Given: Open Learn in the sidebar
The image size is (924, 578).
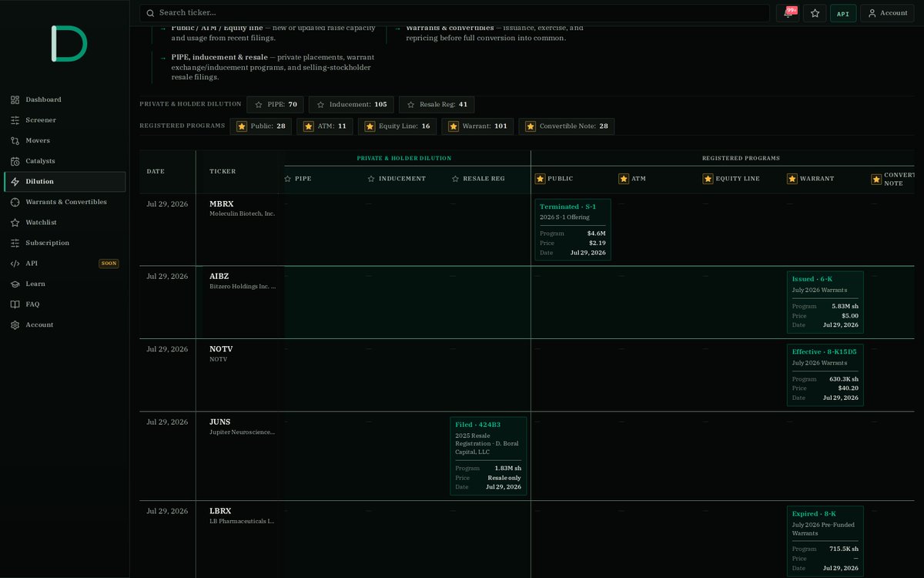Looking at the screenshot, I should [x=65, y=284].
